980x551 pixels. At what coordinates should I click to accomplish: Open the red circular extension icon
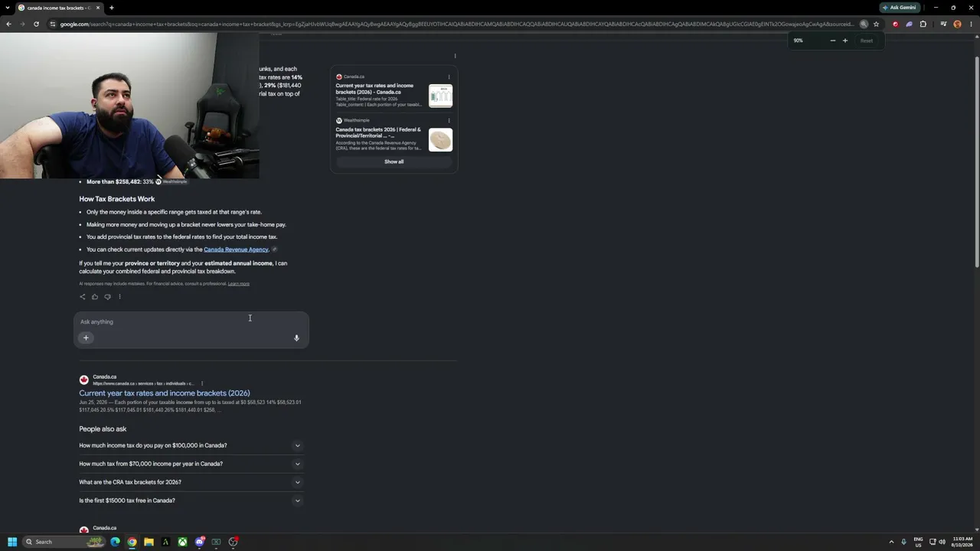[895, 24]
